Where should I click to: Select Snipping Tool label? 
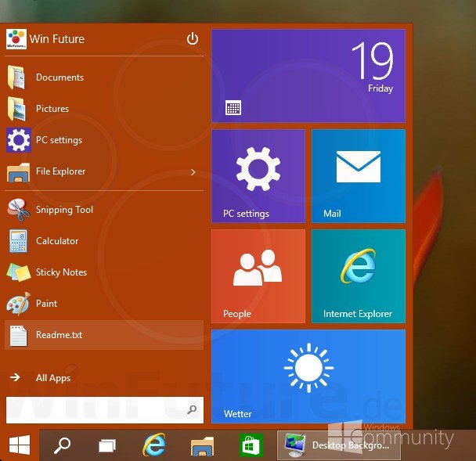[x=64, y=210]
